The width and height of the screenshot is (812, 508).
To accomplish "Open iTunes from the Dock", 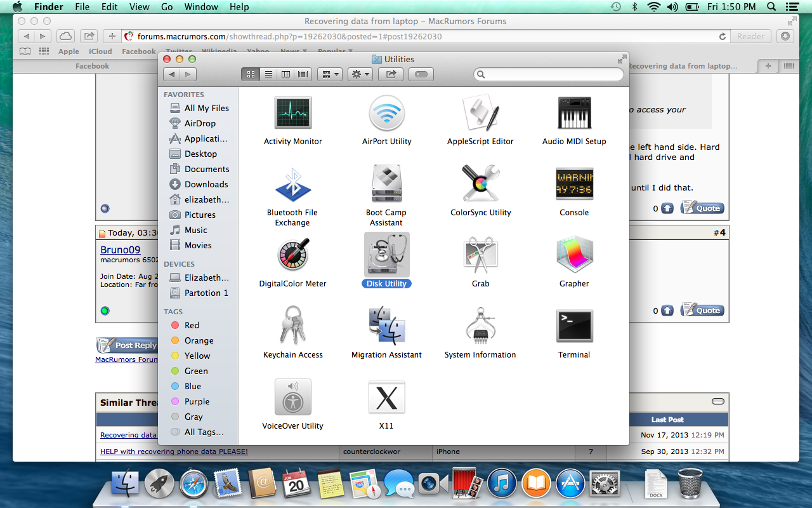I will 501,484.
